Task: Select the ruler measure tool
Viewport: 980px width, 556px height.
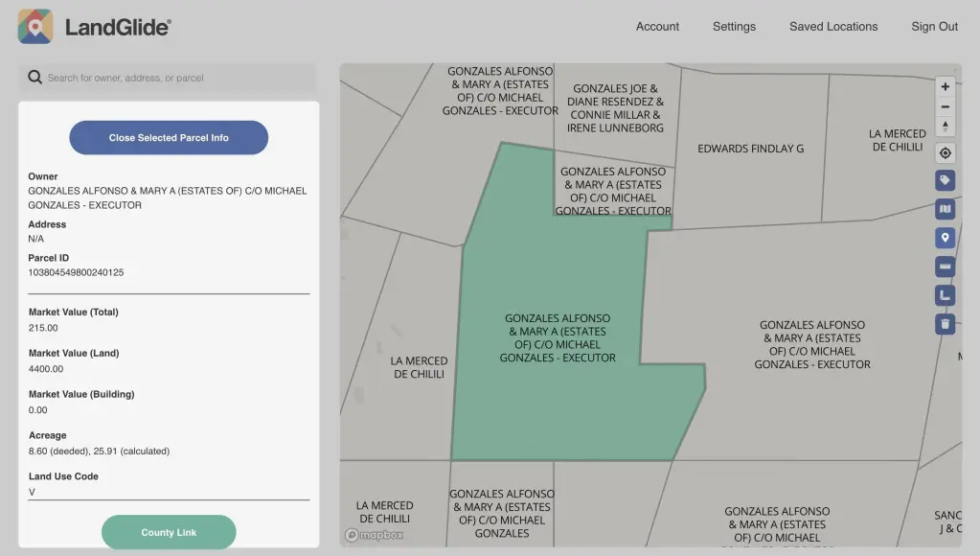Action: coord(945,266)
